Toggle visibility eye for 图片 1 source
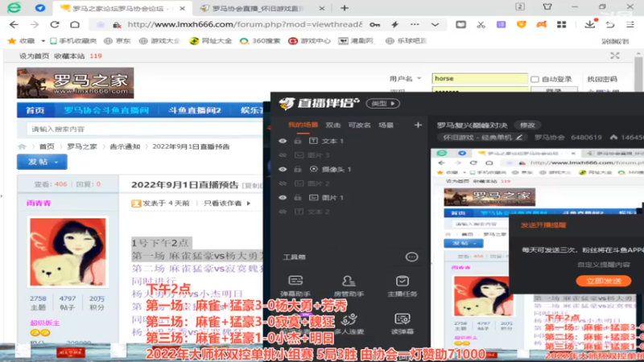644x362 pixels. [x=283, y=197]
